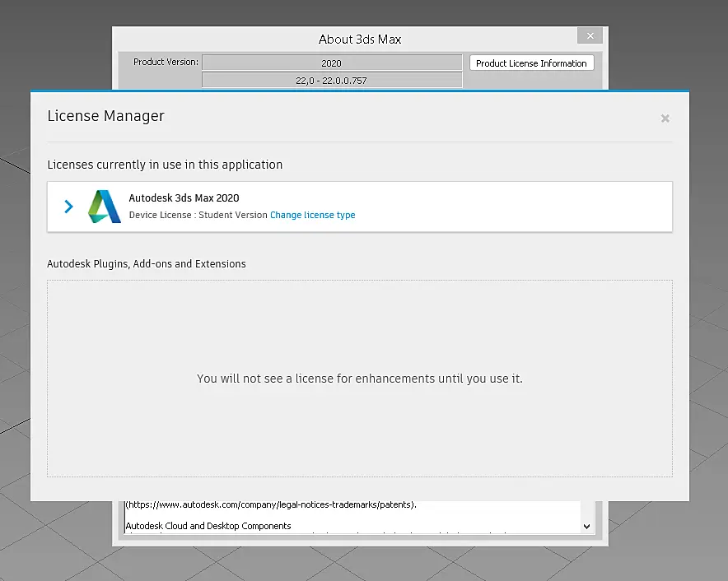
Task: Click the Licenses currently in use heading
Action: point(165,165)
